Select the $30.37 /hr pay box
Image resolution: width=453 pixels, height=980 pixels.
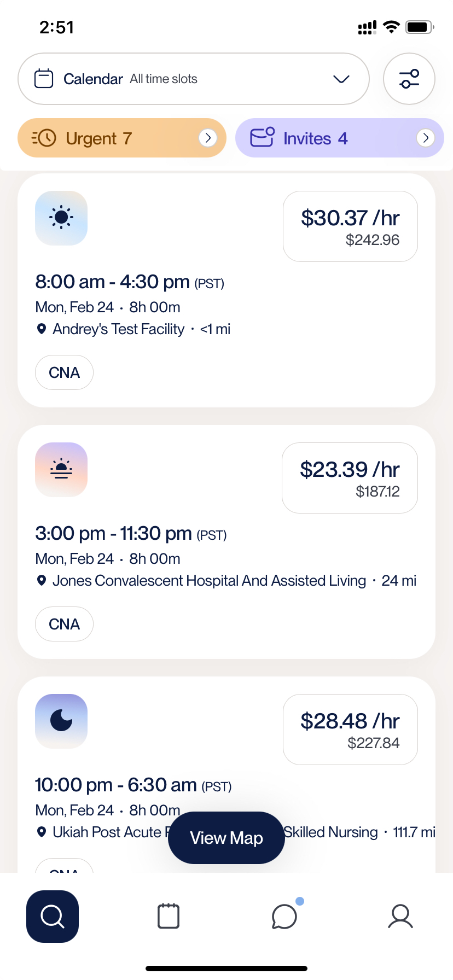(x=350, y=226)
